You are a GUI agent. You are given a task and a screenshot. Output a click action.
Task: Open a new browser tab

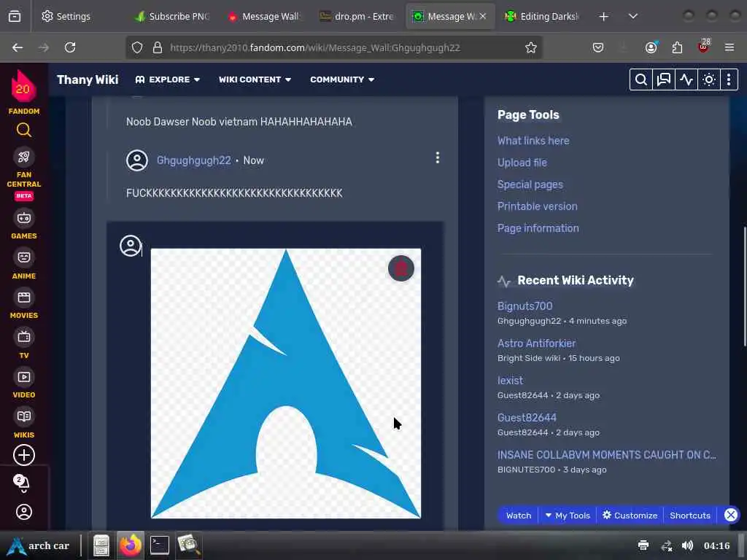603,16
